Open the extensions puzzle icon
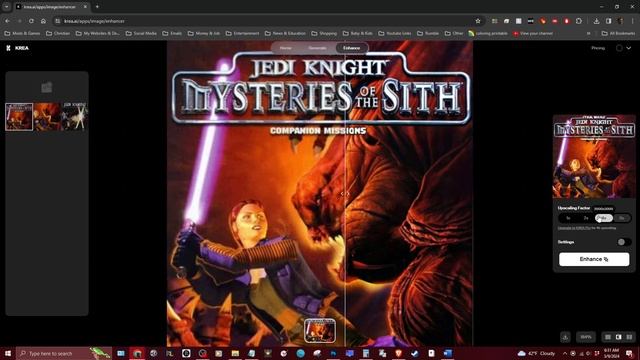The height and width of the screenshot is (360, 640). click(x=579, y=21)
